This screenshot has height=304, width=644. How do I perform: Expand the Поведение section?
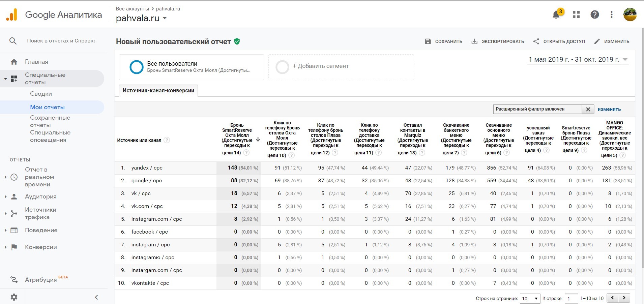click(5, 230)
